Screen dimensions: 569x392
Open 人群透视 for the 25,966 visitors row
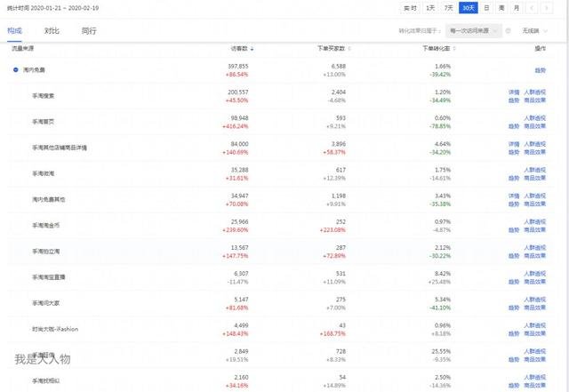tap(534, 221)
